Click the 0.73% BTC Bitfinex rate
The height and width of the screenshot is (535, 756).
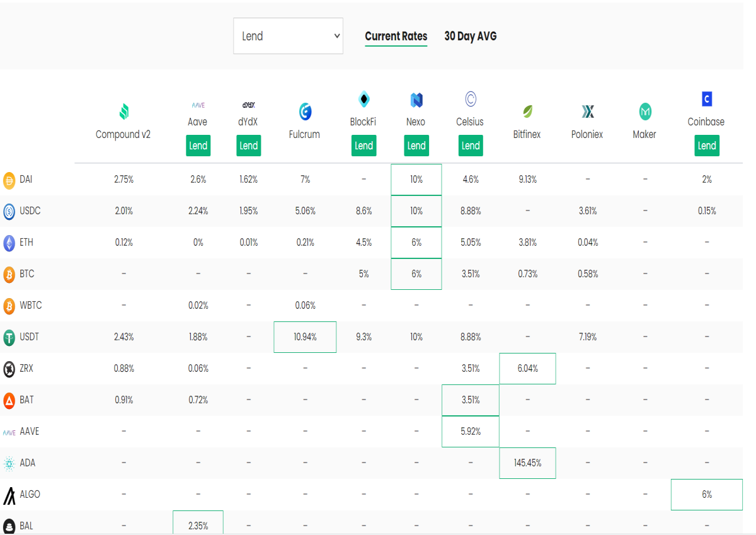(527, 274)
